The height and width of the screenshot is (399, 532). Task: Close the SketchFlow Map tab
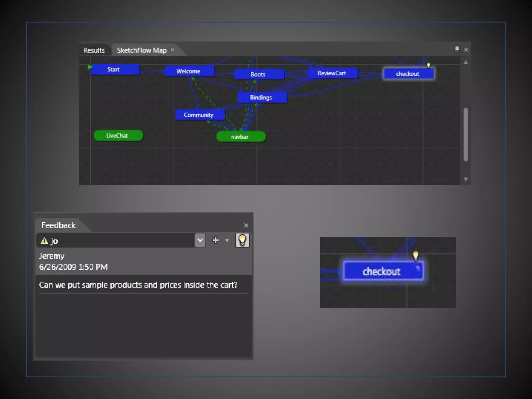(172, 50)
